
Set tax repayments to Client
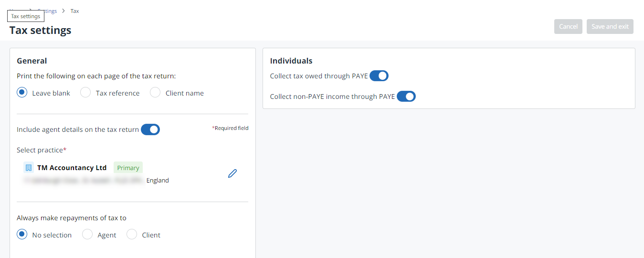point(132,235)
